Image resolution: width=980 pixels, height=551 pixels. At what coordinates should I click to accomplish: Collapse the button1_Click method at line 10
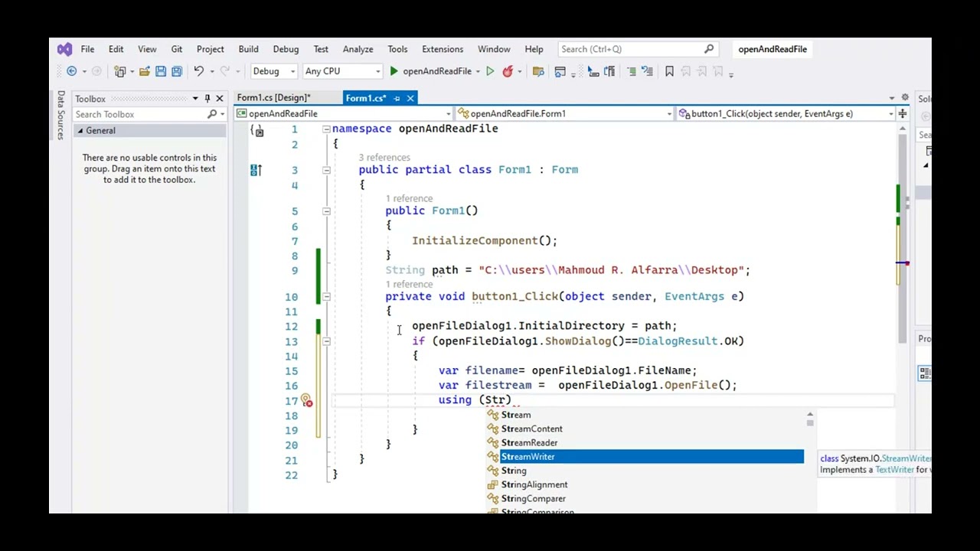coord(326,297)
